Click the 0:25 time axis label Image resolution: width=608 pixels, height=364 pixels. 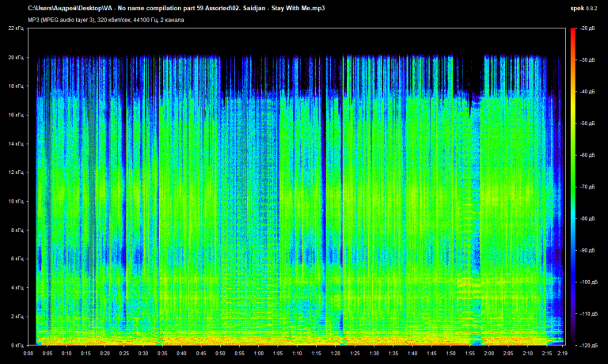pyautogui.click(x=124, y=354)
